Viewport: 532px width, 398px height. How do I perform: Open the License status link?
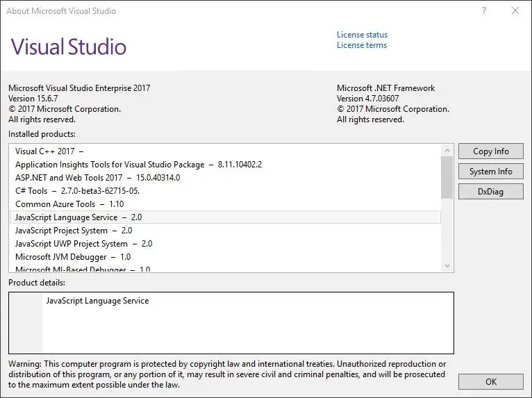[362, 35]
